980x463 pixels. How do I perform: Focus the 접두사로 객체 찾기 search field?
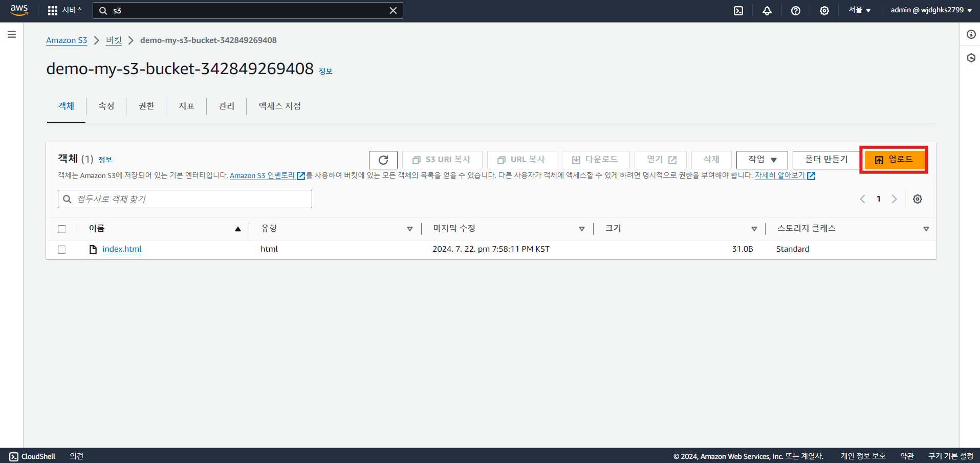click(x=185, y=199)
